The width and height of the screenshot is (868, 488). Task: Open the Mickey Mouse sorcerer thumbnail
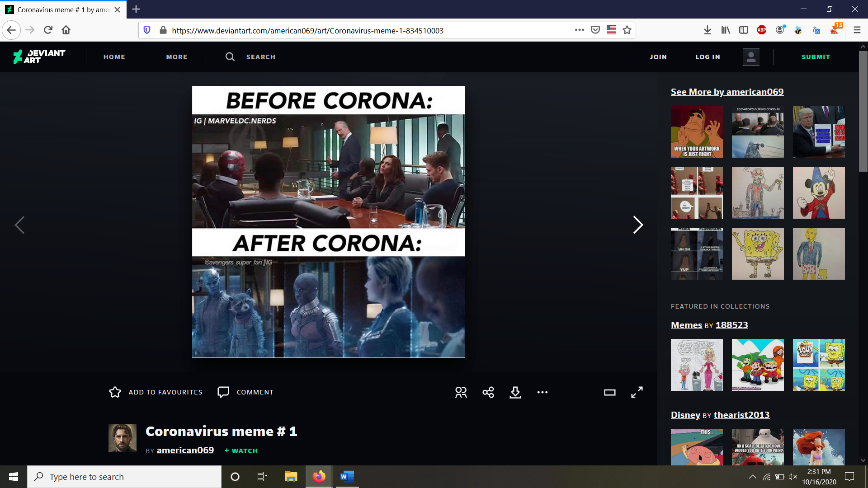(818, 192)
